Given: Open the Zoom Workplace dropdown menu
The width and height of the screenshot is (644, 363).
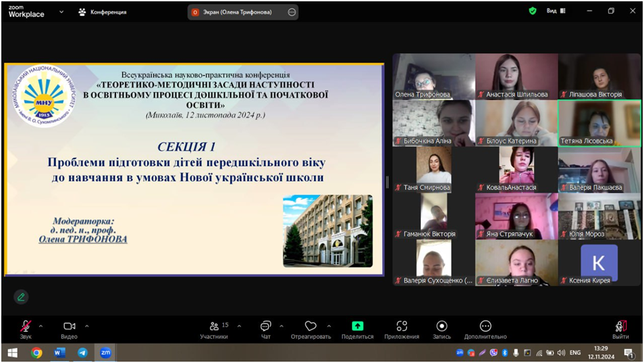Looking at the screenshot, I should click(61, 11).
